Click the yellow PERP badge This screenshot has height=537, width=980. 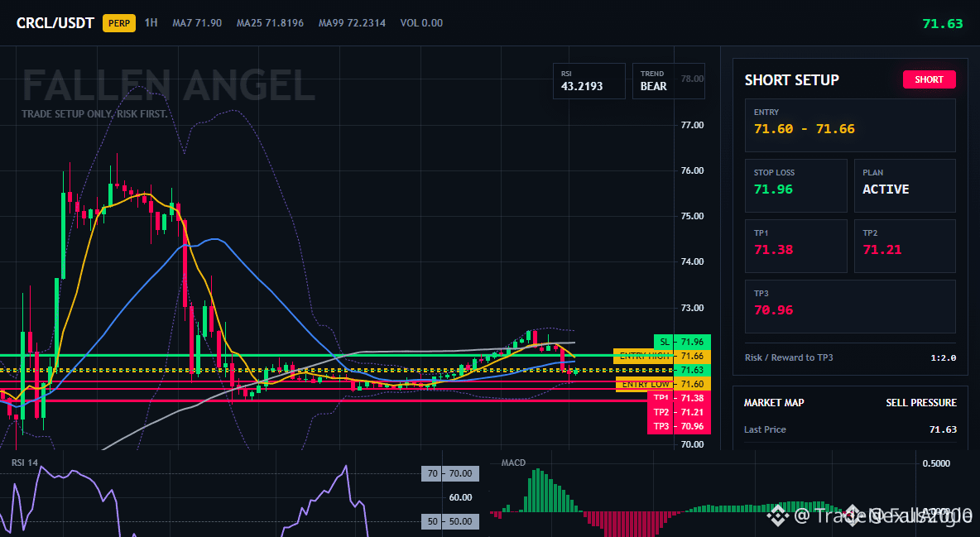(x=118, y=23)
